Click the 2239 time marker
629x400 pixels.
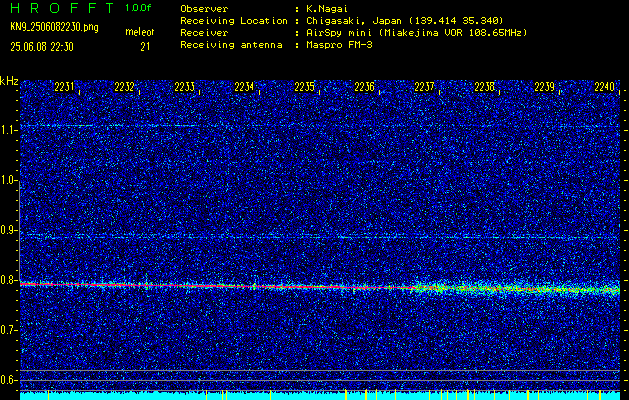click(x=545, y=87)
